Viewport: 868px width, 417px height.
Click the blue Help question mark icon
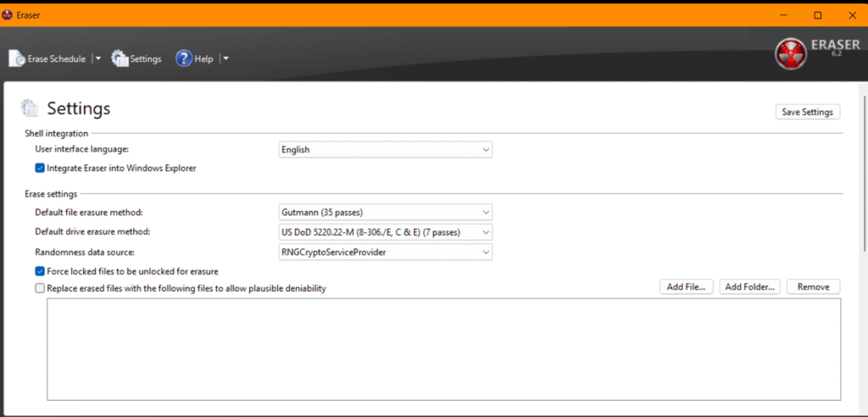[184, 58]
